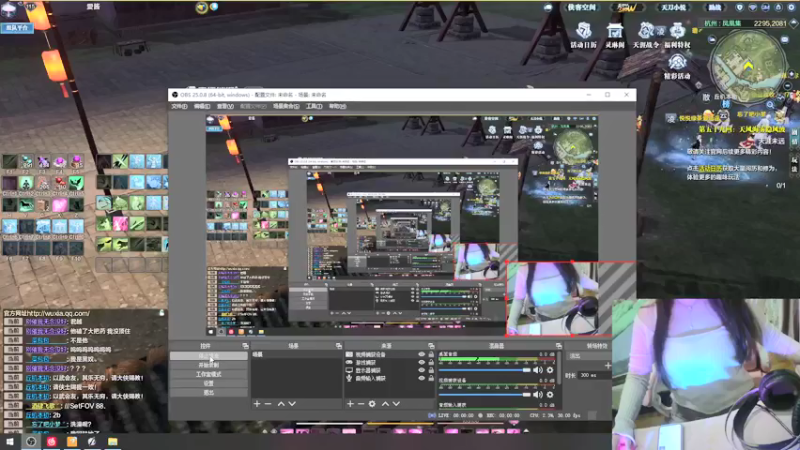Open the 淡出 transition dropdown
This screenshot has height=450, width=800.
[589, 356]
